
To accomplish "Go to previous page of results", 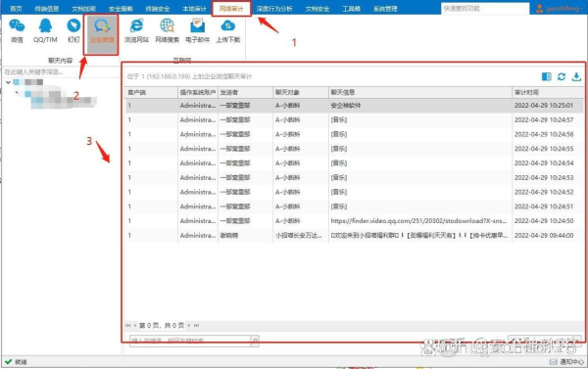I will (x=135, y=326).
